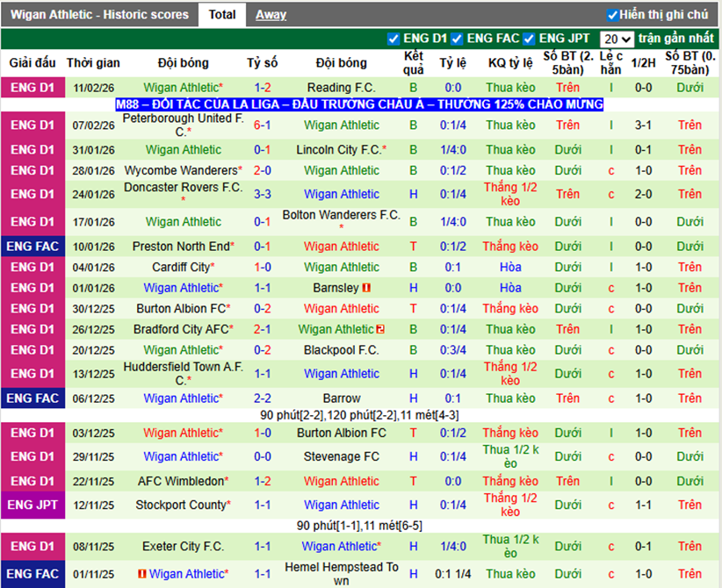Click the 1/2H column header
This screenshot has height=588, width=722.
643,63
